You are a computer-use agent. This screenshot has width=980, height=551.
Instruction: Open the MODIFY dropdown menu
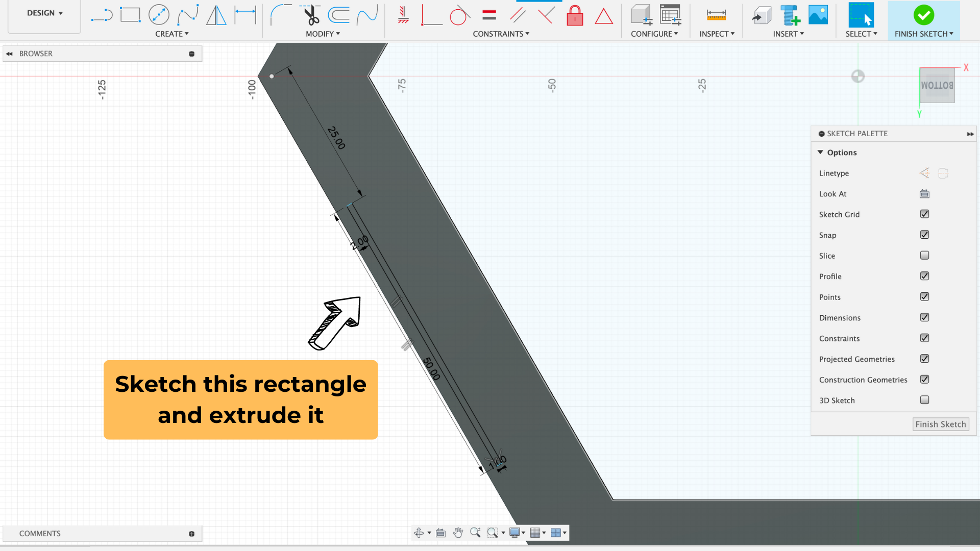pos(323,34)
